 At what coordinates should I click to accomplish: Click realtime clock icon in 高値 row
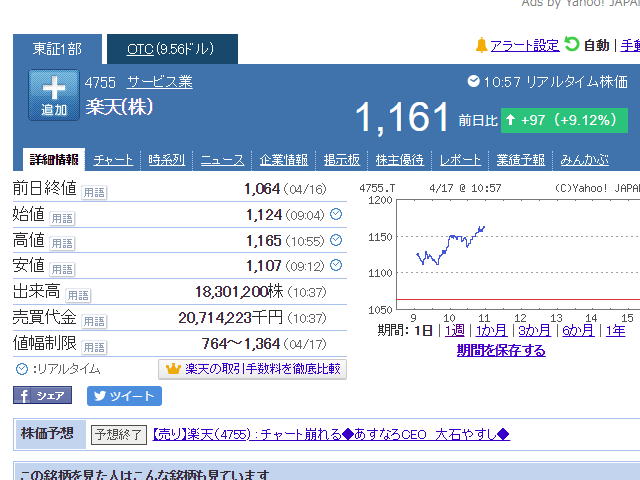click(x=336, y=240)
